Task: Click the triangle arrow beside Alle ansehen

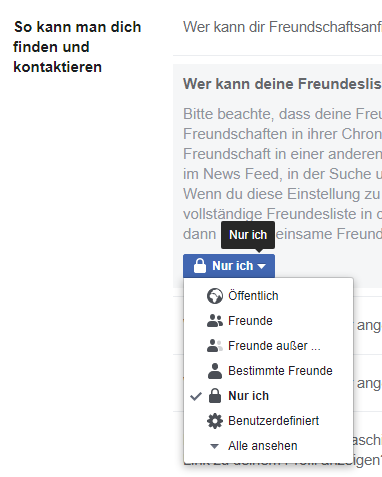Action: 215,446
